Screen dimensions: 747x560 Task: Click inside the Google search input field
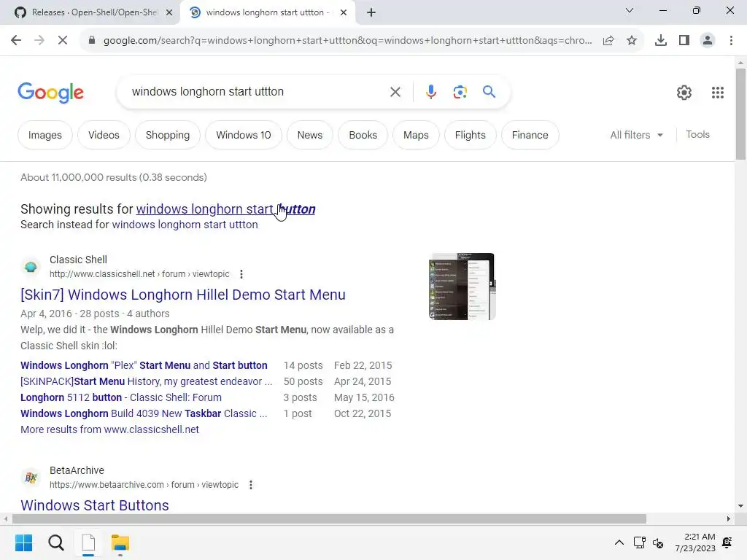(258, 92)
